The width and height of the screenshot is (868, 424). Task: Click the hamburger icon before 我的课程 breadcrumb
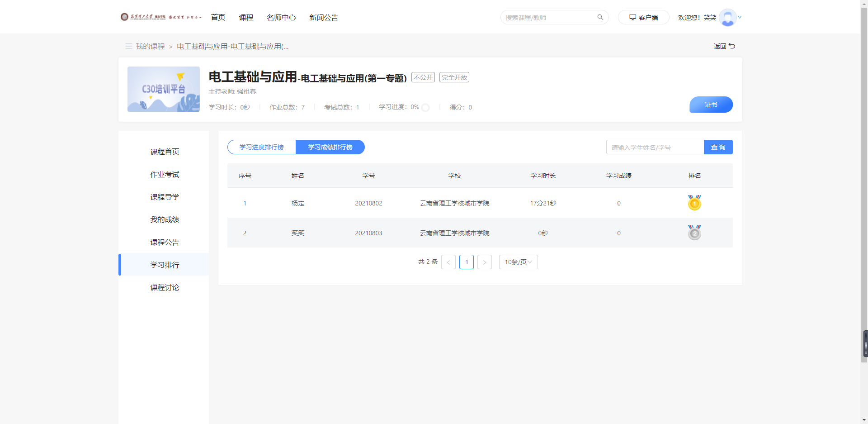(128, 46)
